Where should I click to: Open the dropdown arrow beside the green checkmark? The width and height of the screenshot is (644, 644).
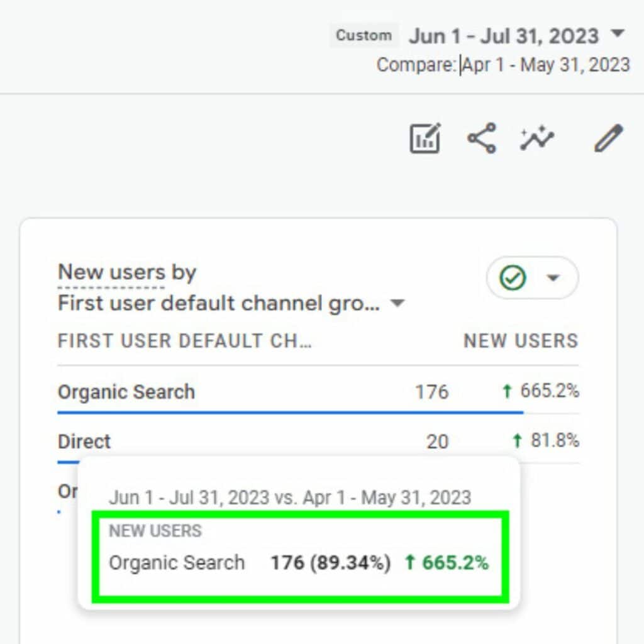(x=553, y=278)
